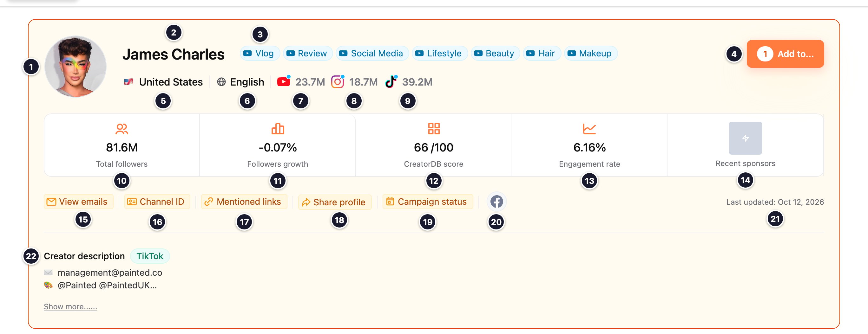Click the Creator description heading
The height and width of the screenshot is (334, 868).
point(84,256)
